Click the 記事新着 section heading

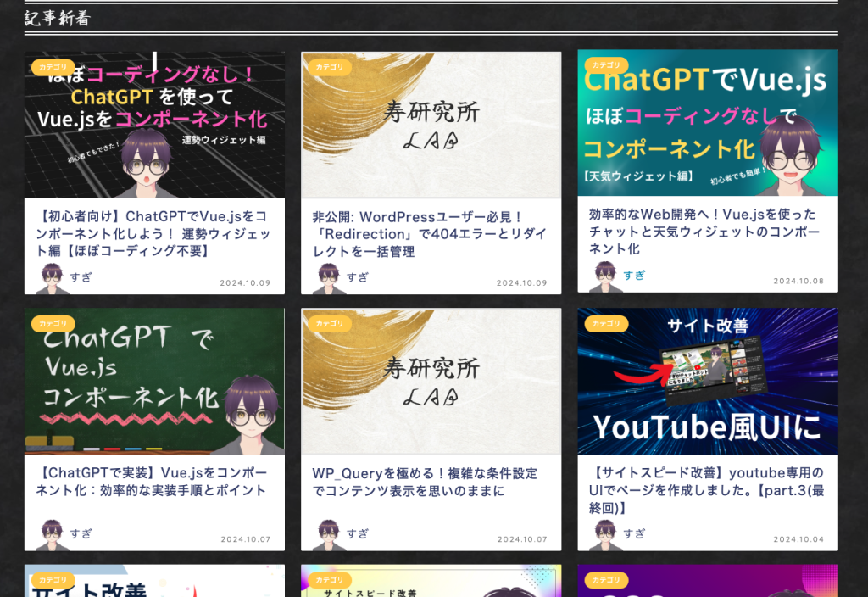(x=57, y=19)
